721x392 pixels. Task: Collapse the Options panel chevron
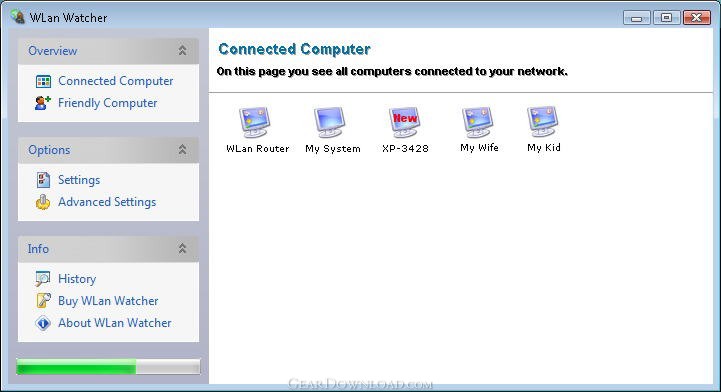pyautogui.click(x=183, y=150)
